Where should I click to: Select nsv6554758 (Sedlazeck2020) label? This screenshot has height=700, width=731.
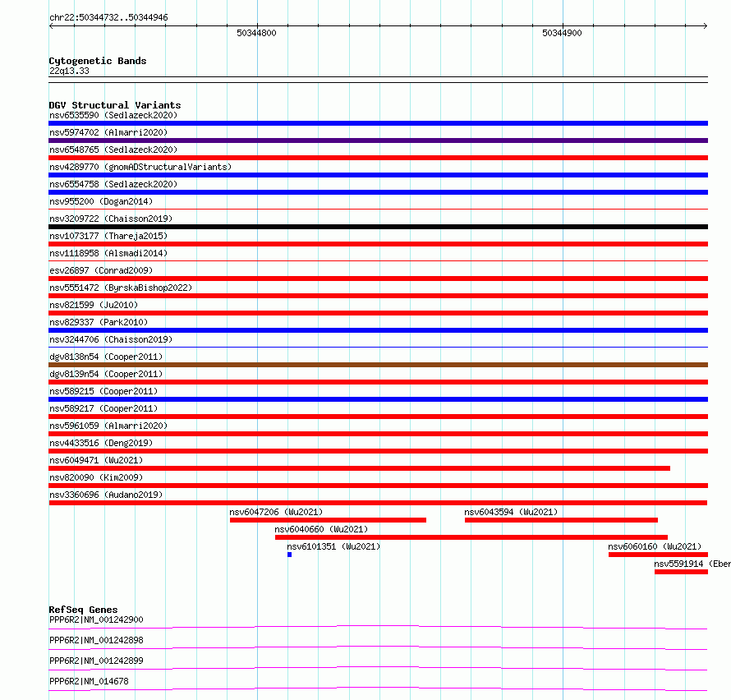click(x=113, y=184)
